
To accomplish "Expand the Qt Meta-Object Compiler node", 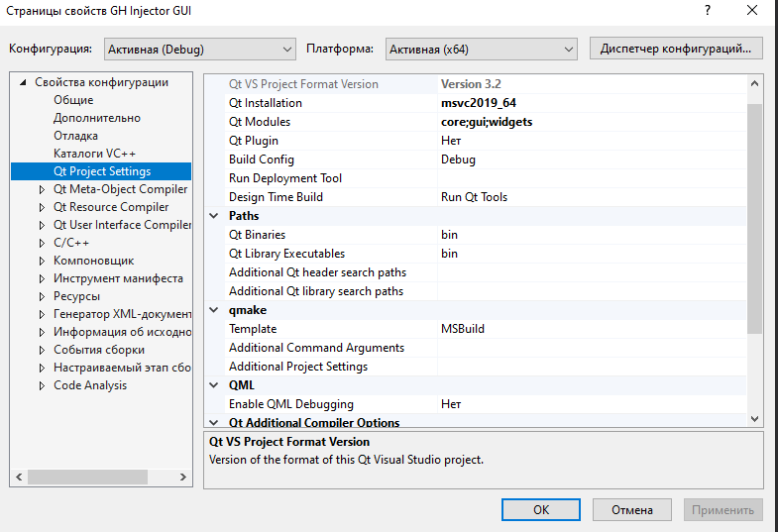I will (x=42, y=189).
